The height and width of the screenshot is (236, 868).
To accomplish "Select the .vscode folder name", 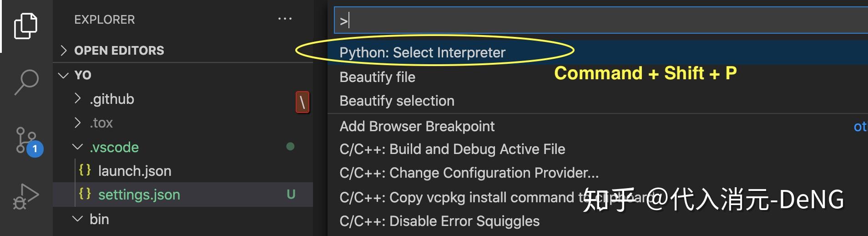I will coord(114,147).
